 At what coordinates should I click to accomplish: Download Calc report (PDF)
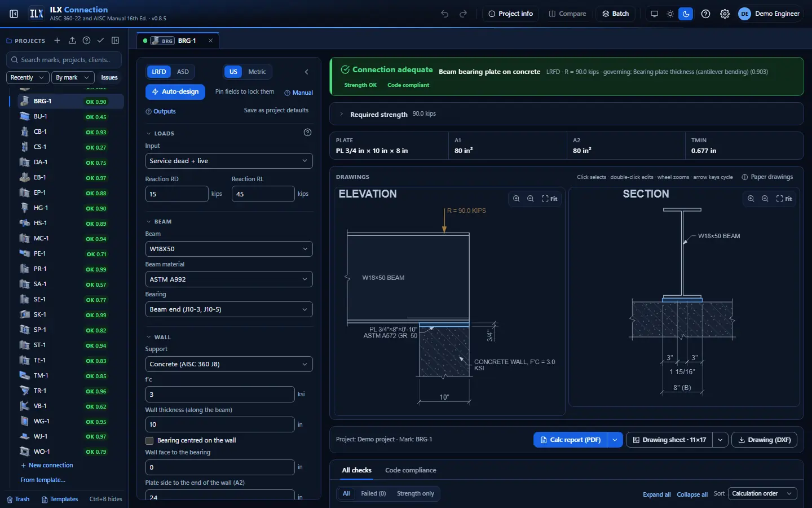coord(570,440)
